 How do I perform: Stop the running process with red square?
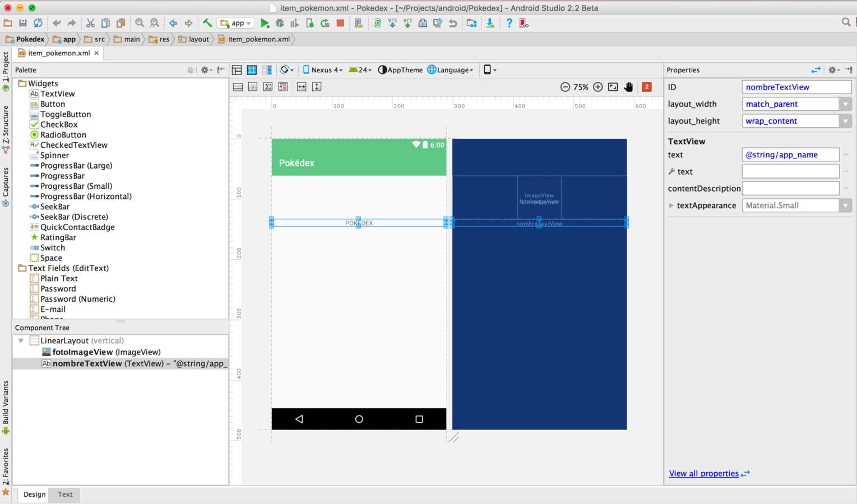pyautogui.click(x=340, y=24)
